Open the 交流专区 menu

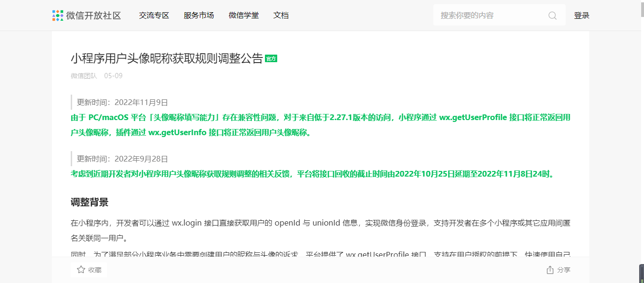(x=154, y=16)
